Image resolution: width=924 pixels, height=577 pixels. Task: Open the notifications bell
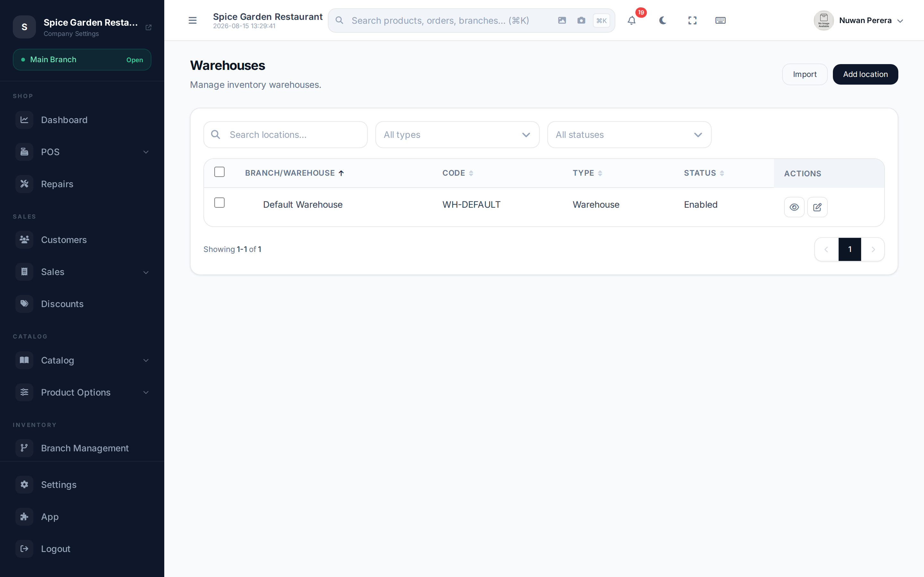(631, 21)
